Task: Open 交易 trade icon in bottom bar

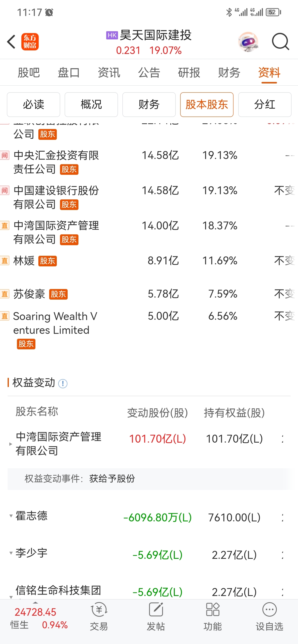Action: (x=99, y=616)
